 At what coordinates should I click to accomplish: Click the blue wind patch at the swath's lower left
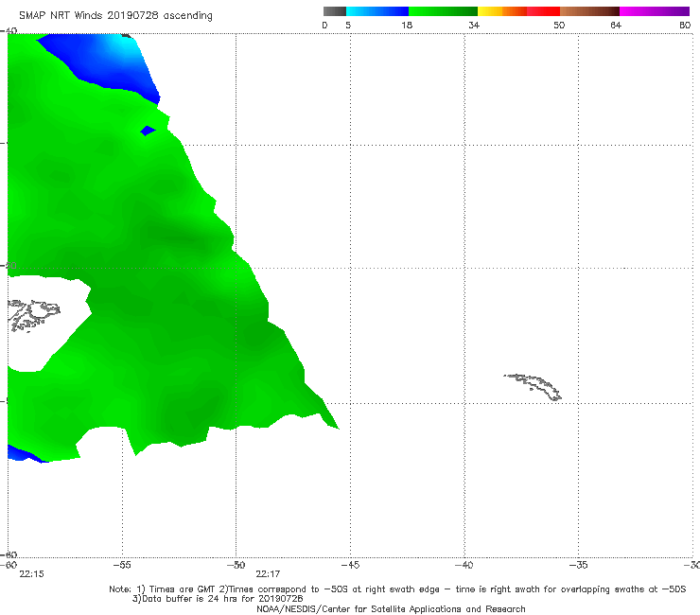pos(25,454)
